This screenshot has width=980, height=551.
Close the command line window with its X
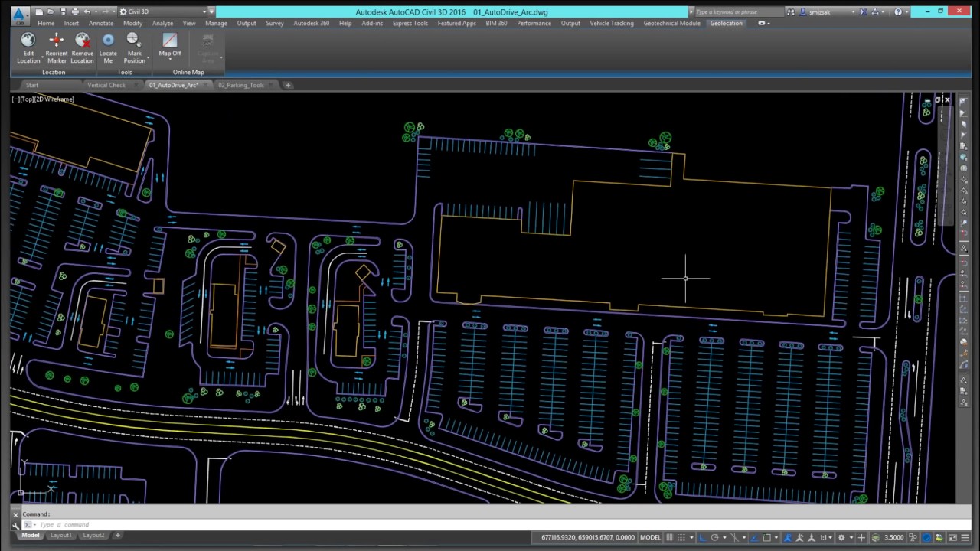(x=15, y=515)
